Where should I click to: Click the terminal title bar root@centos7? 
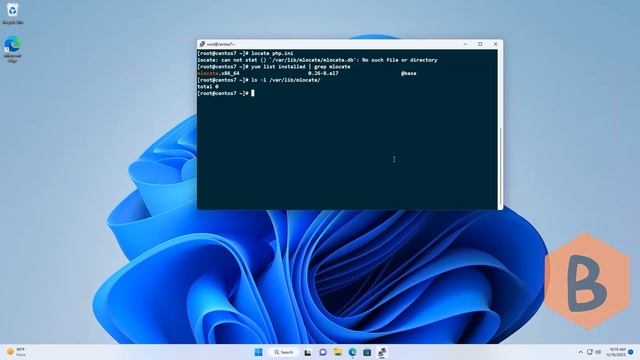coord(221,44)
